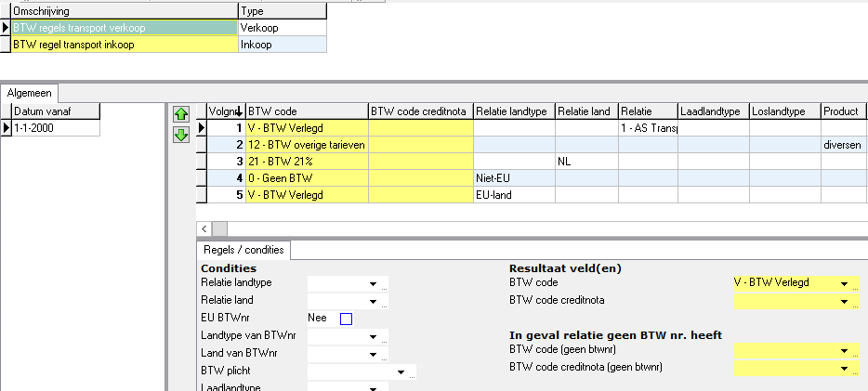Open the BTW code creditnota result dropdown
This screenshot has width=868, height=391.
pos(844,302)
